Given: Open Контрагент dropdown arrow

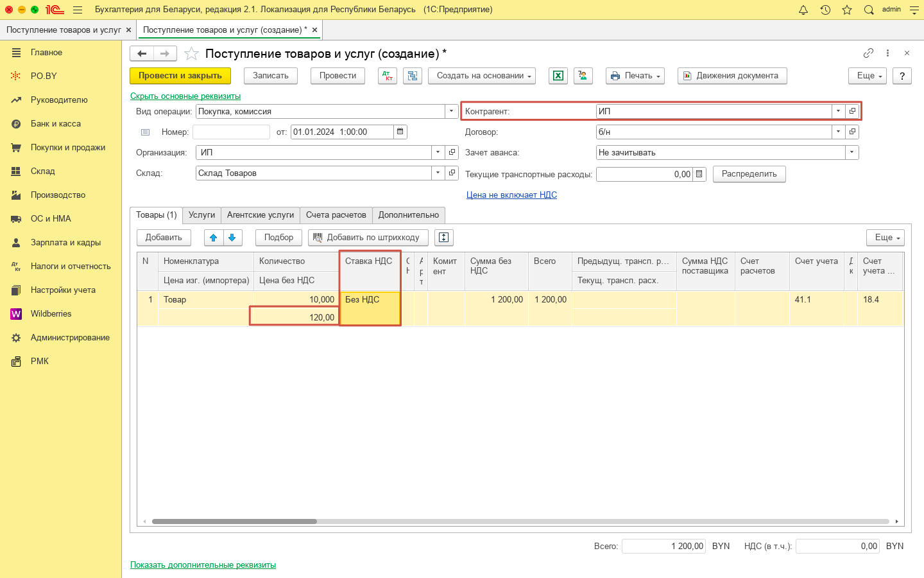Looking at the screenshot, I should 838,111.
